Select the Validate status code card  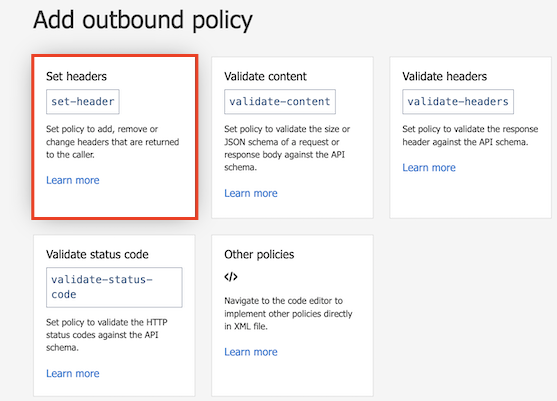(114, 315)
